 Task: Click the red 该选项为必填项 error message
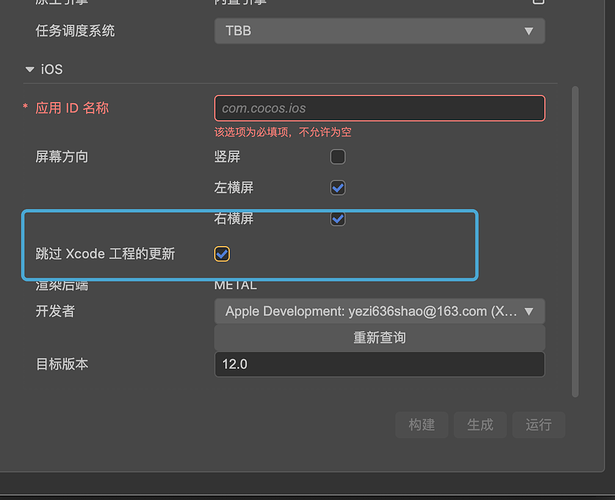pos(283,132)
